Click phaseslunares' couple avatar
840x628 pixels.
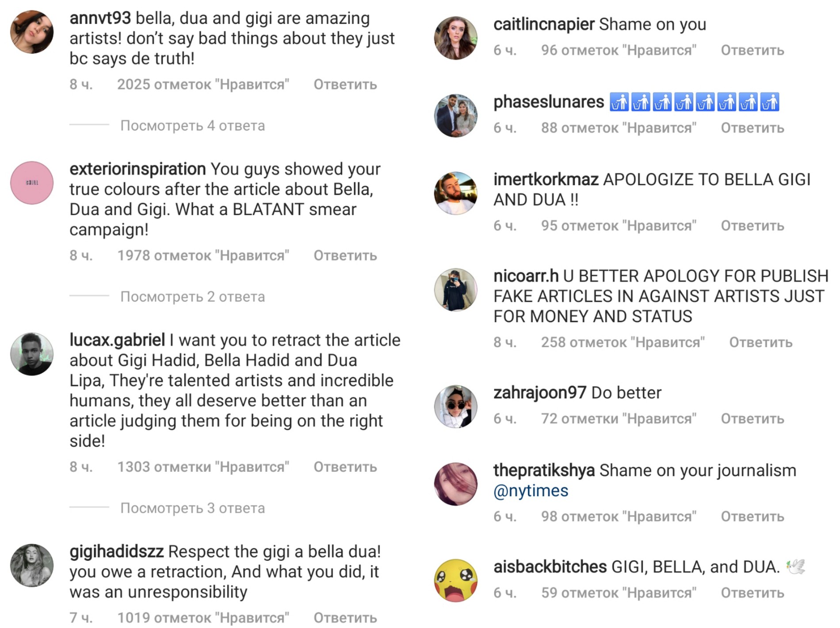pyautogui.click(x=455, y=115)
